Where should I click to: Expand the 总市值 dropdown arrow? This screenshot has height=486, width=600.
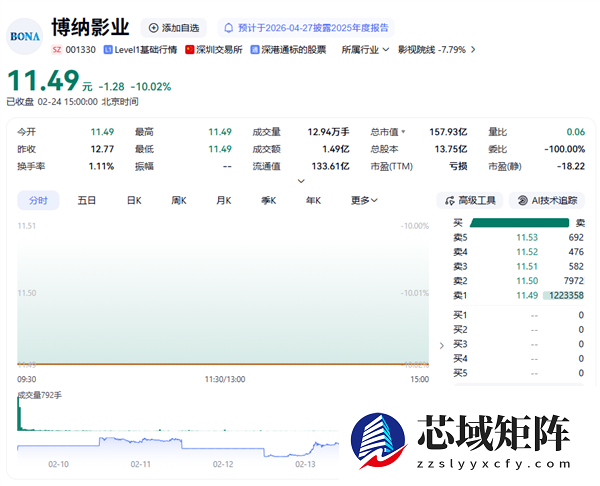403,132
